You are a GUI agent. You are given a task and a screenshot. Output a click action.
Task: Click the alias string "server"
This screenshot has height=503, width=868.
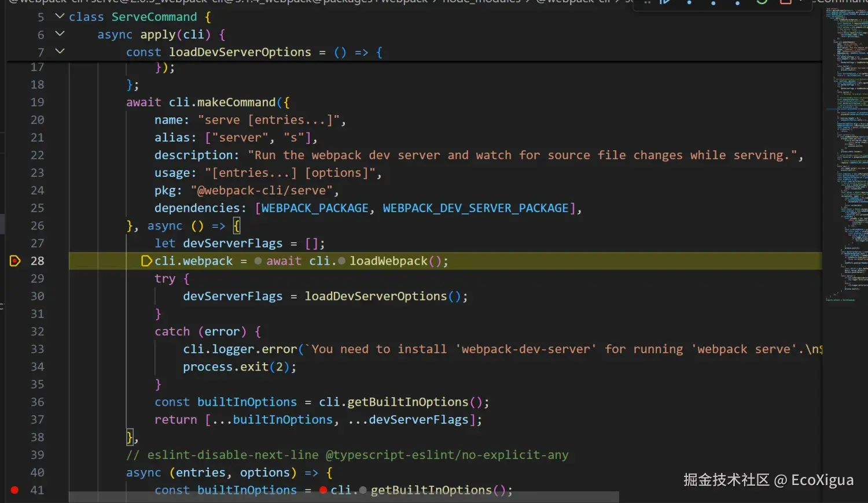(241, 138)
